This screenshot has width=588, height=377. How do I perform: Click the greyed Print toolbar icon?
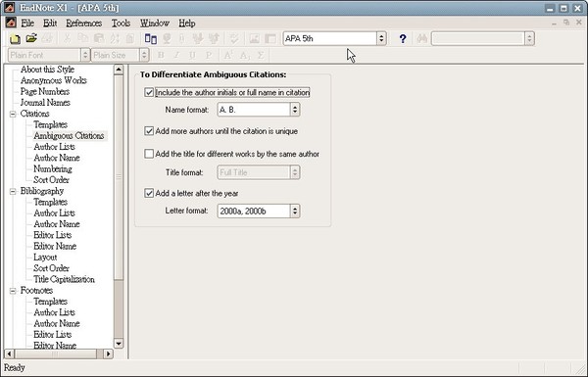(x=48, y=38)
